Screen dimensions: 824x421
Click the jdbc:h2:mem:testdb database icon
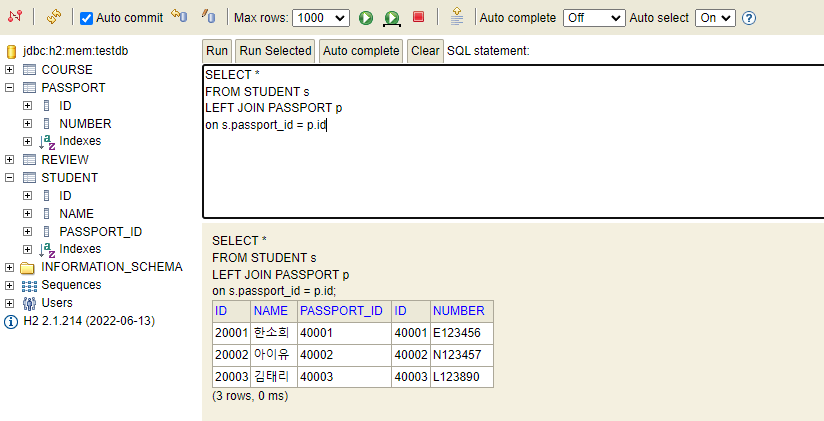(x=12, y=52)
